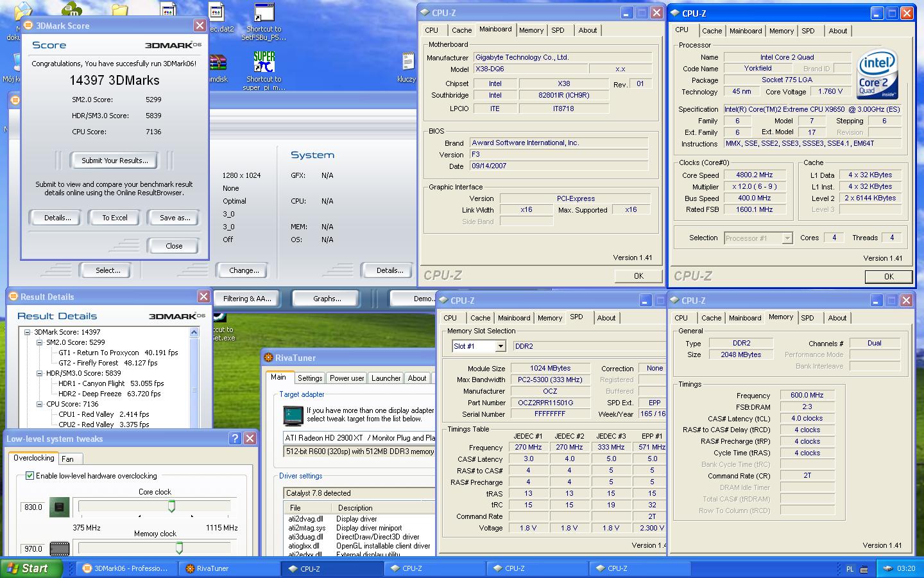Click the Intel Core 2 Quad logo
The height and width of the screenshot is (578, 924).
click(x=877, y=73)
